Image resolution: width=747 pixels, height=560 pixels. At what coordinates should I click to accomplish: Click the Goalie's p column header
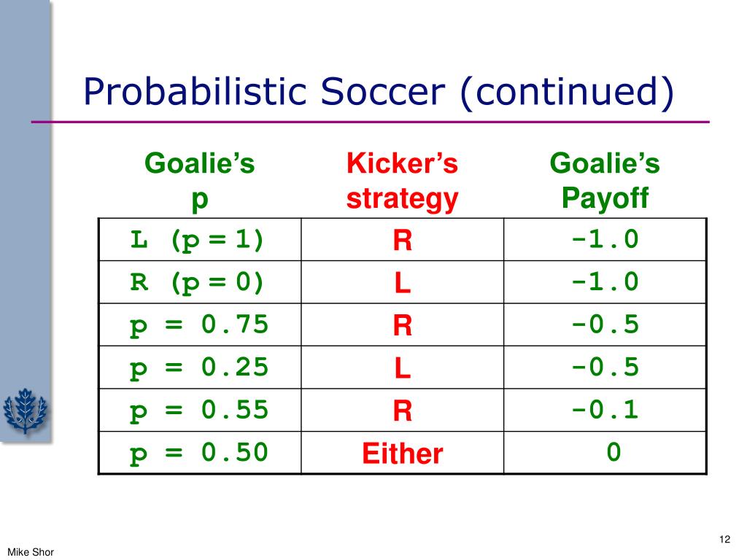click(x=200, y=181)
